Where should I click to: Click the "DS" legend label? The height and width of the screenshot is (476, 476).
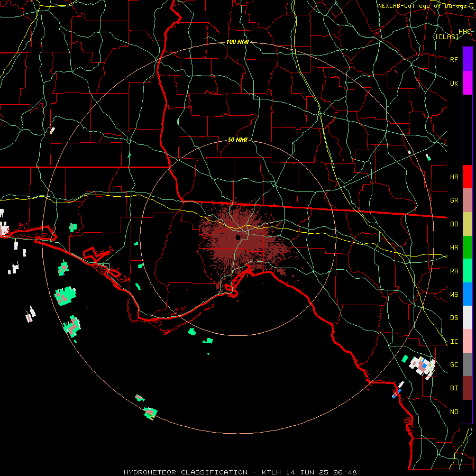(454, 317)
